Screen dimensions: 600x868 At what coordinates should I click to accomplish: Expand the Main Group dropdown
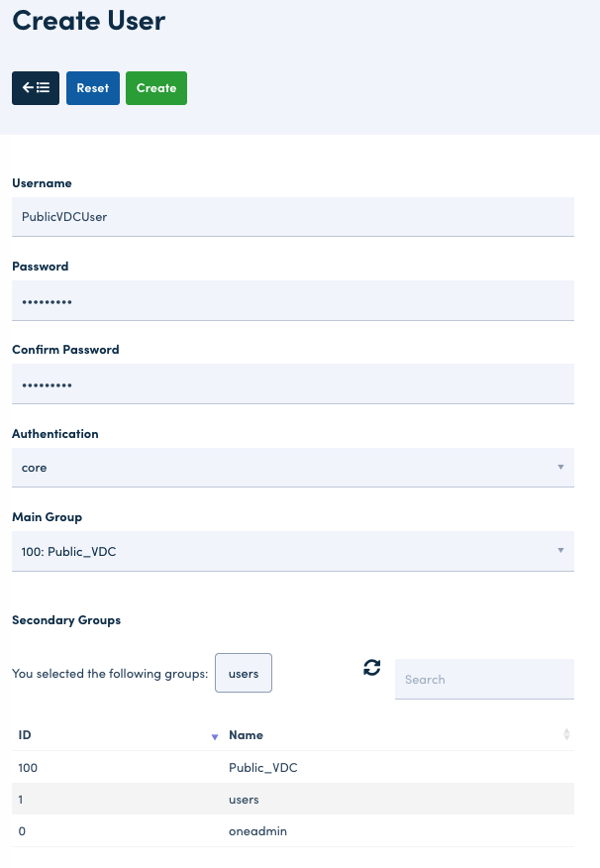tap(292, 551)
